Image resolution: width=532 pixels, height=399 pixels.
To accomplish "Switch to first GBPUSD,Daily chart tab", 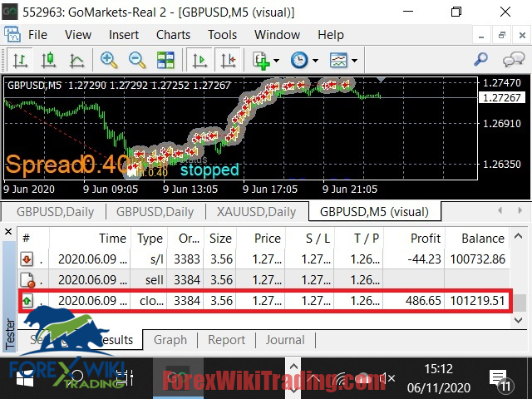I will (x=56, y=212).
